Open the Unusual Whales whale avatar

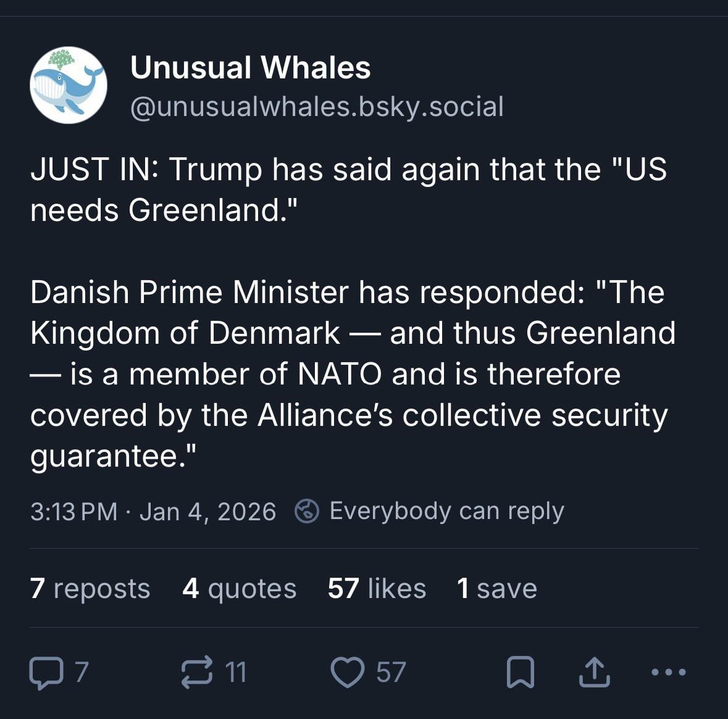pyautogui.click(x=69, y=85)
